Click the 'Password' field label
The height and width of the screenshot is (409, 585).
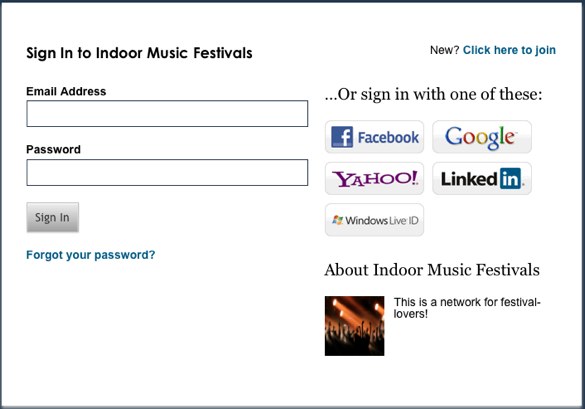[x=53, y=149]
